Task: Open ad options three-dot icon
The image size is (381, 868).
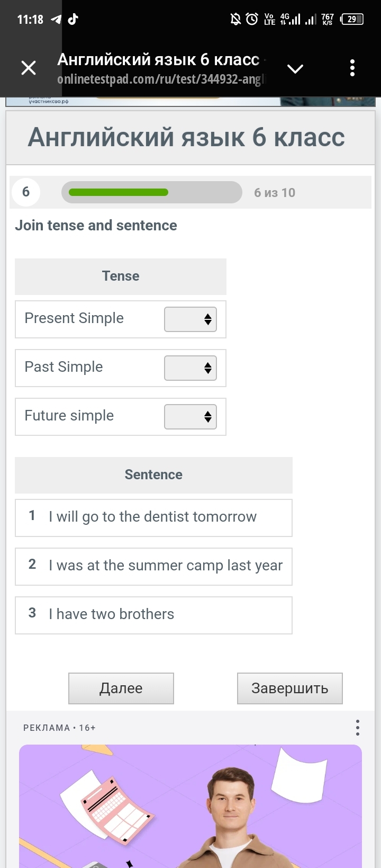Action: coord(358,727)
